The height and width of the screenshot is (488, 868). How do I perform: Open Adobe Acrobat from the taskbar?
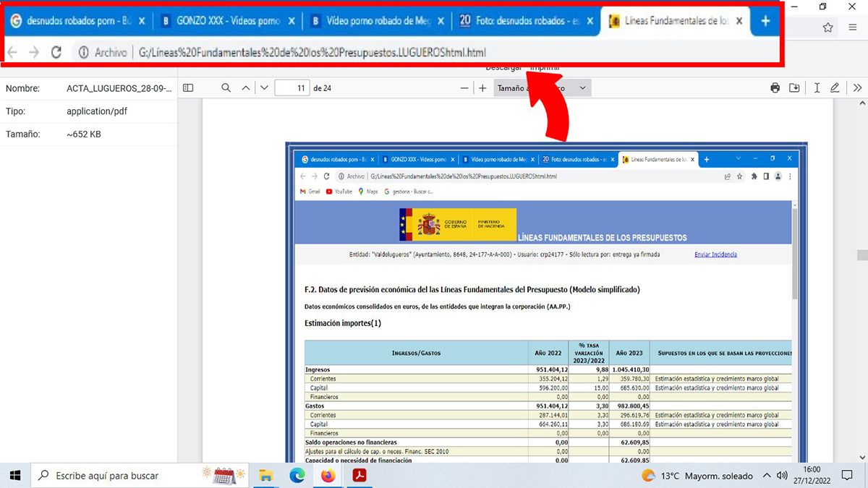(359, 476)
